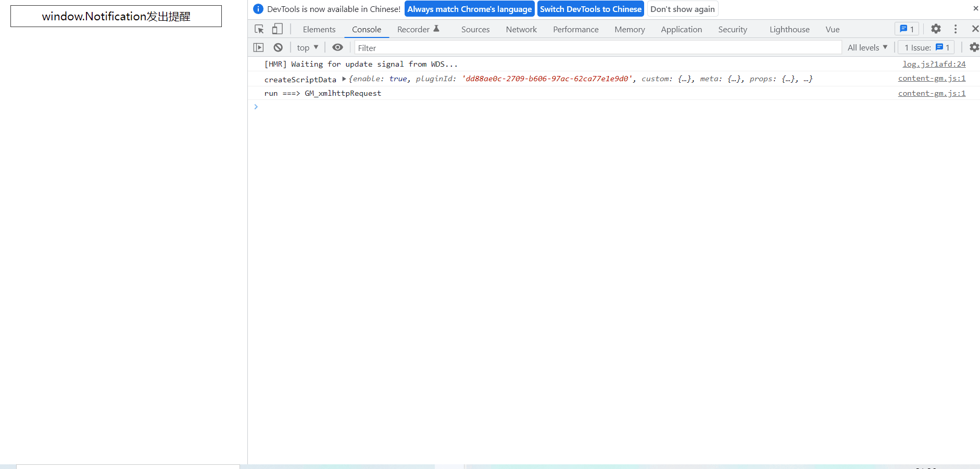Viewport: 980px width, 469px height.
Task: Select the run ===> GM_xmlhttpRequest log text
Action: pyautogui.click(x=323, y=93)
